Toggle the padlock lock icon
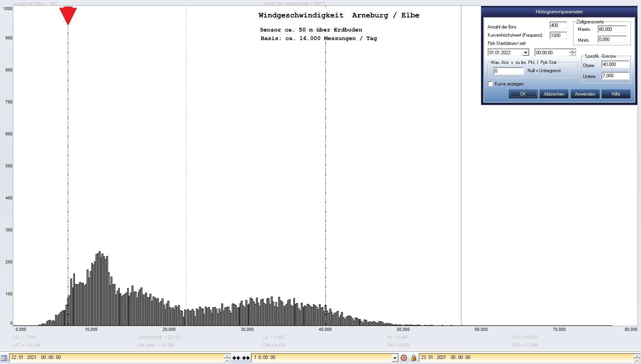641x364 pixels. (x=414, y=358)
